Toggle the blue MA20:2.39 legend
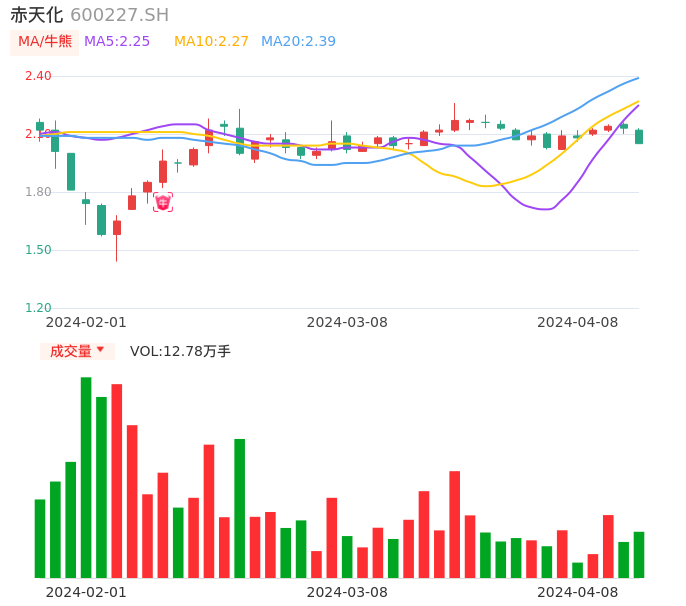 tap(298, 42)
